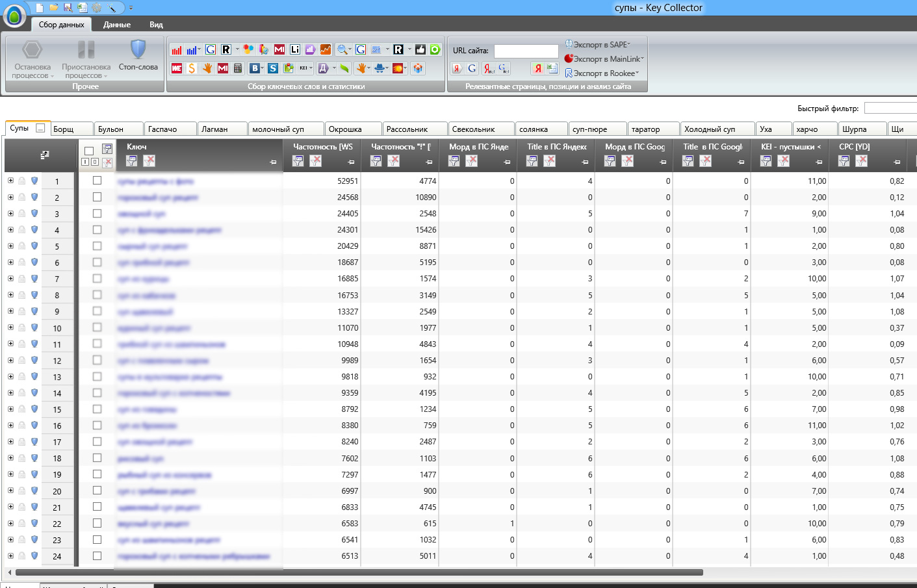Click the LiveInternet 'Li' icon
This screenshot has width=917, height=588.
pyautogui.click(x=294, y=49)
